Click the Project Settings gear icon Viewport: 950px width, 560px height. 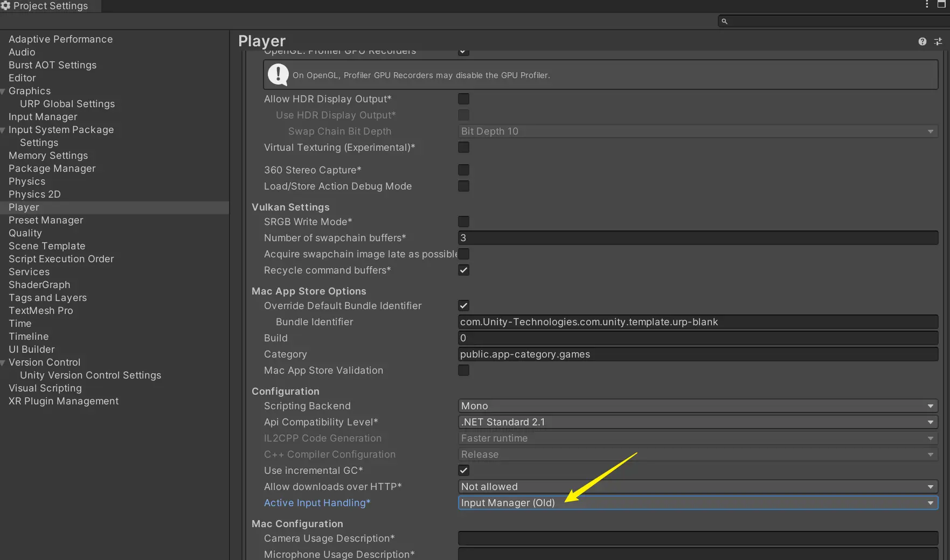tap(5, 5)
